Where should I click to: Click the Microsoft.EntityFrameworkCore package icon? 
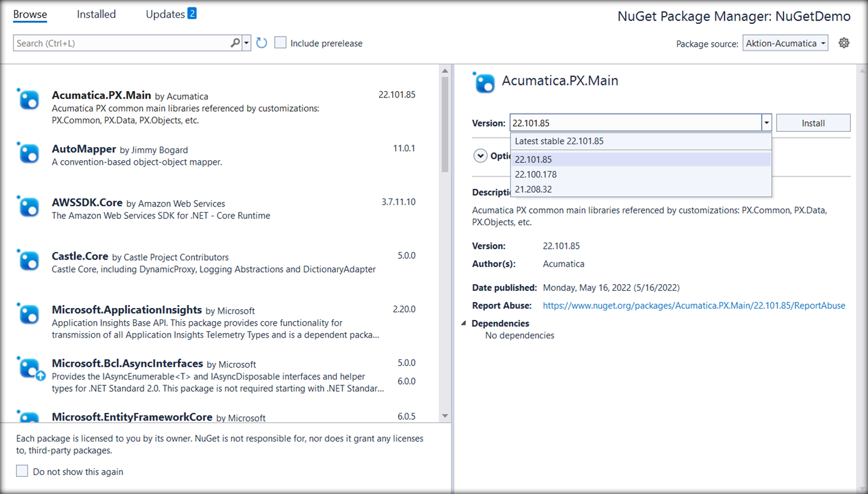(x=29, y=416)
